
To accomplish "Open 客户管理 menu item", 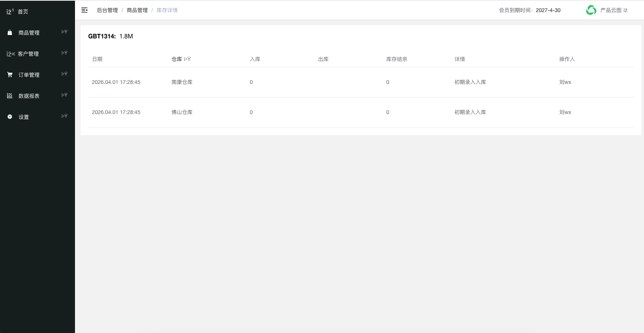I will 28,54.
